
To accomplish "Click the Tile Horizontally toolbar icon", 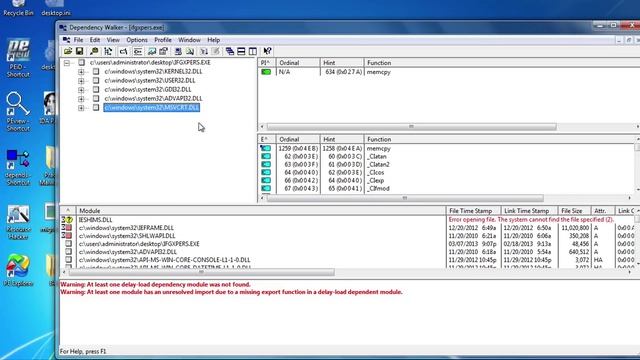I will pos(241,51).
